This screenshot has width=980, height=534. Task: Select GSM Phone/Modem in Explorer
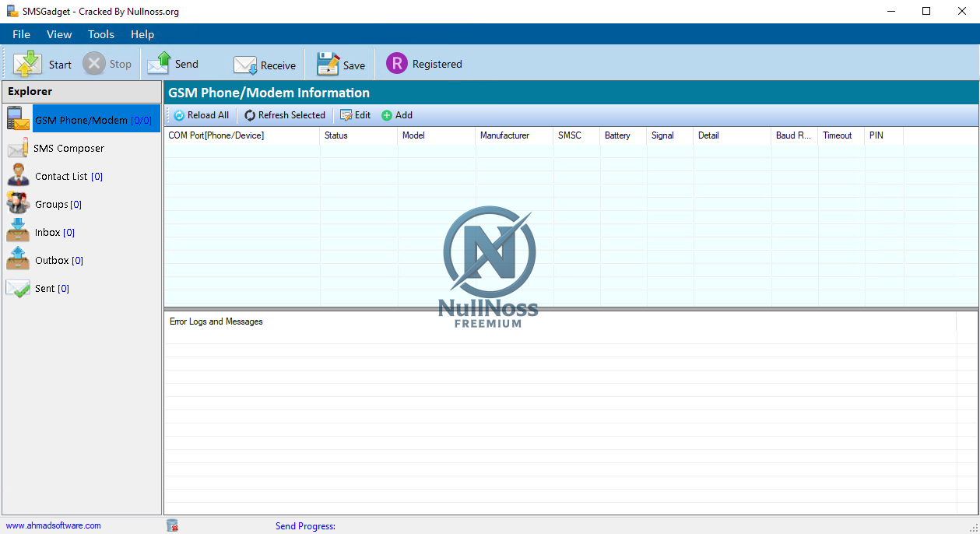coord(81,120)
